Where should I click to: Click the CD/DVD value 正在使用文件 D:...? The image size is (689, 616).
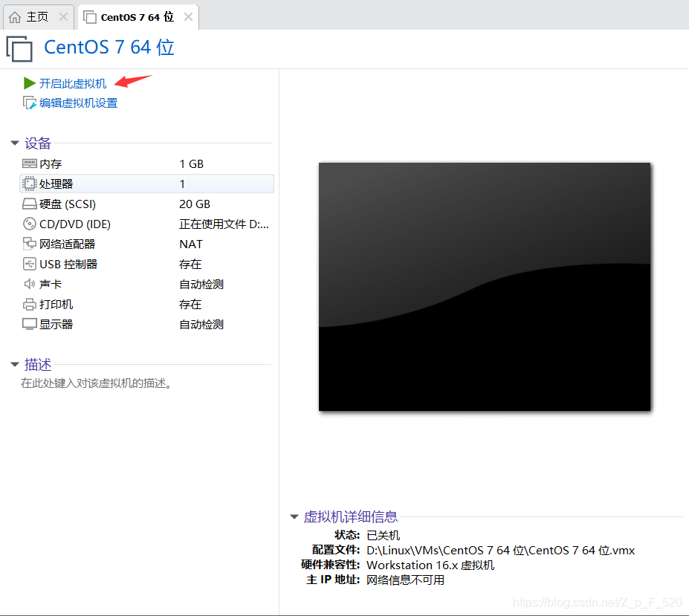[x=224, y=224]
